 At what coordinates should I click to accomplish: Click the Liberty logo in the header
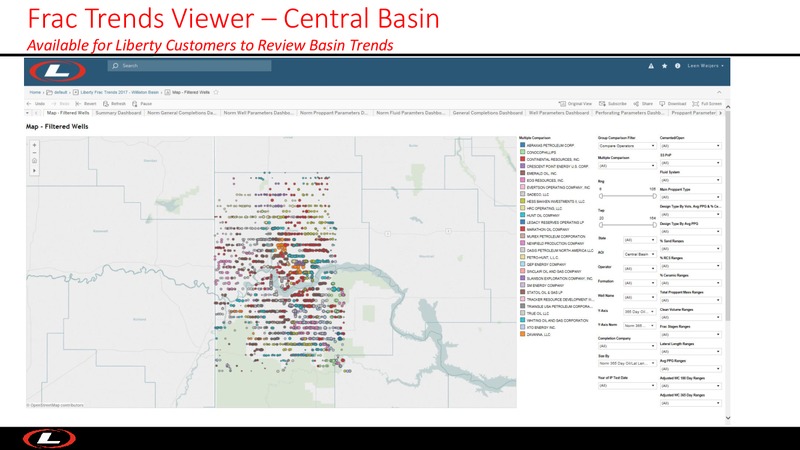(x=57, y=71)
